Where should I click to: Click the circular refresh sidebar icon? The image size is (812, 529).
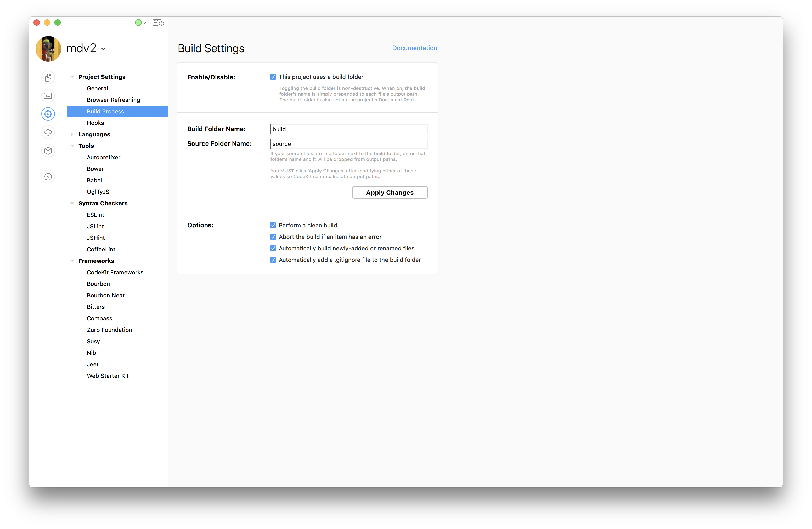click(48, 177)
